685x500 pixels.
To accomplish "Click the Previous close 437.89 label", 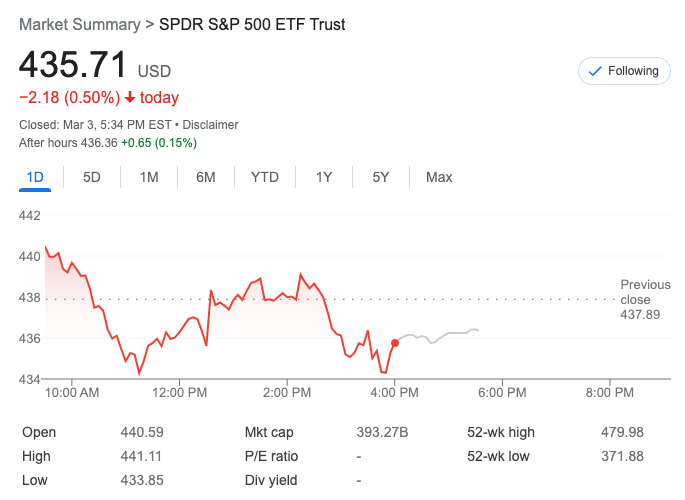I will coord(640,300).
